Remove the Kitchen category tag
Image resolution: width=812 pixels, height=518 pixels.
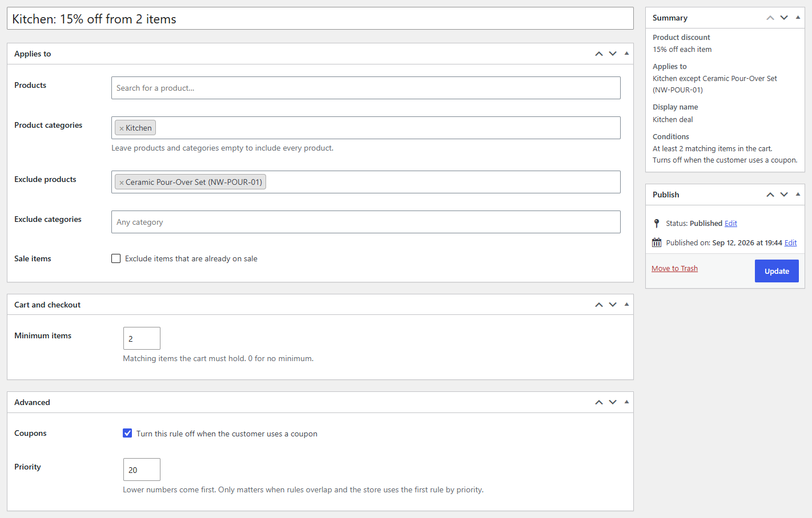pos(122,128)
